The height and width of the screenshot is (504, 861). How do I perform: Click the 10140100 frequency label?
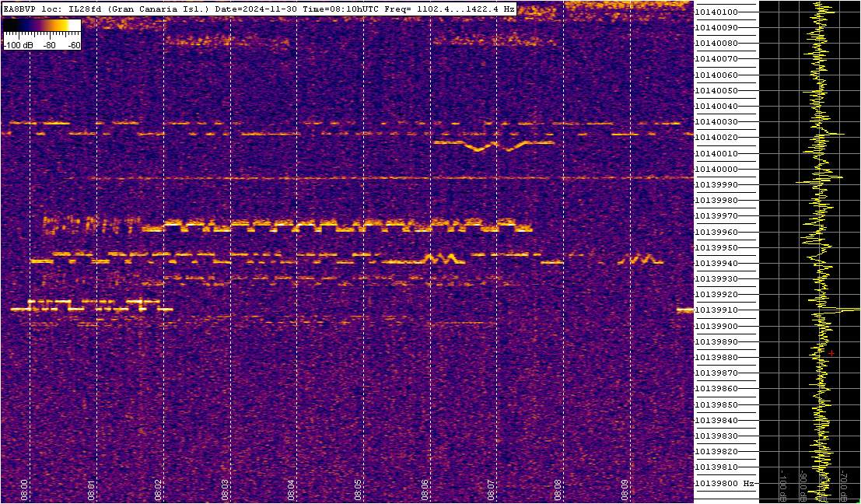(716, 12)
